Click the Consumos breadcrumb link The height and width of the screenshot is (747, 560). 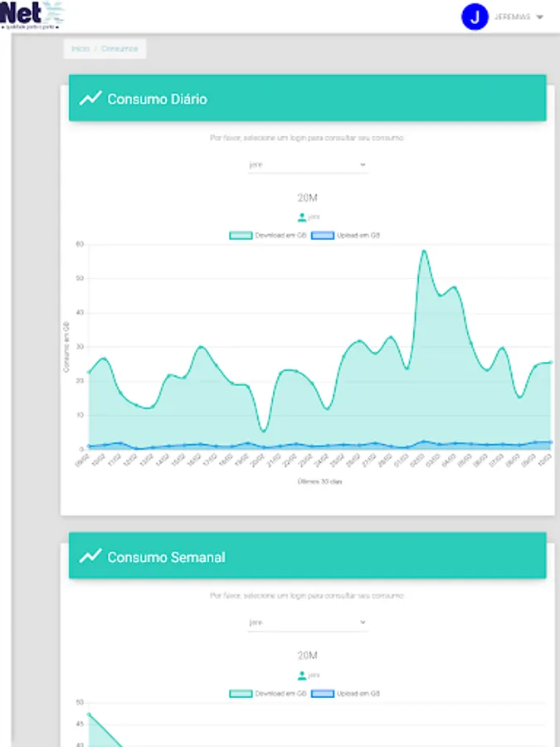[119, 49]
